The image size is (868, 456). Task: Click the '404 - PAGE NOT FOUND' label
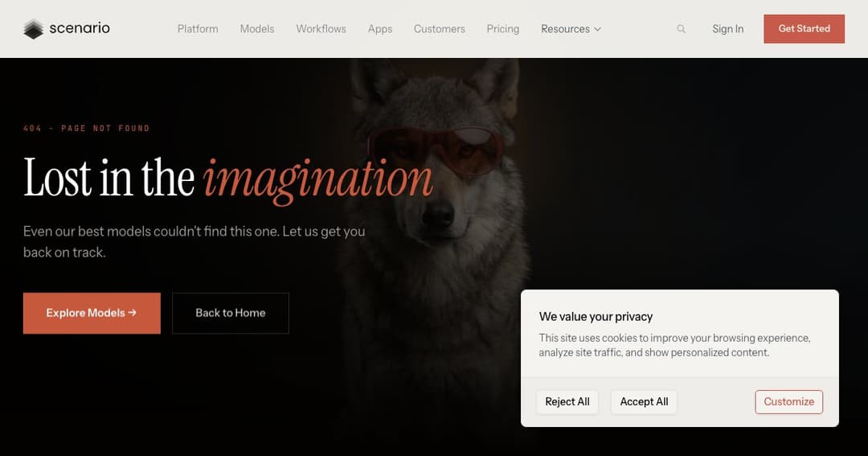coord(86,128)
